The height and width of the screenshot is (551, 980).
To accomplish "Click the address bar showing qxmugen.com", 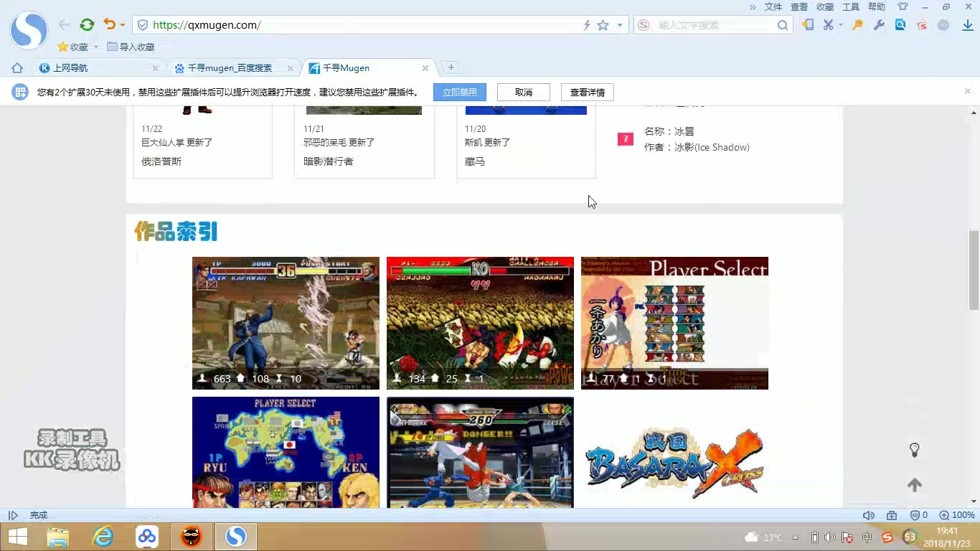I will click(x=380, y=25).
